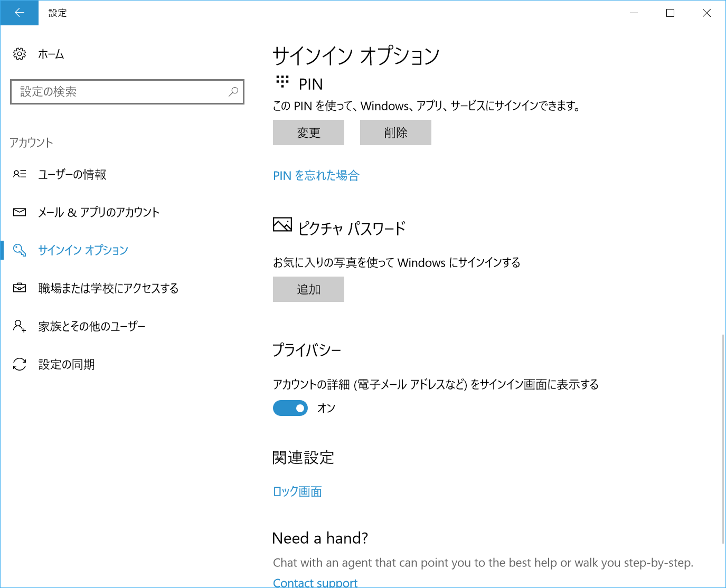Click the key icon for サインイン オプション
Image resolution: width=726 pixels, height=588 pixels.
20,250
